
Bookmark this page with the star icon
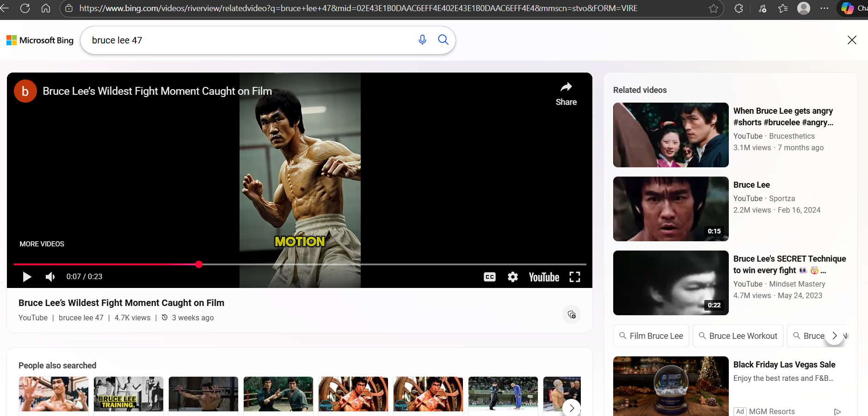(x=714, y=8)
